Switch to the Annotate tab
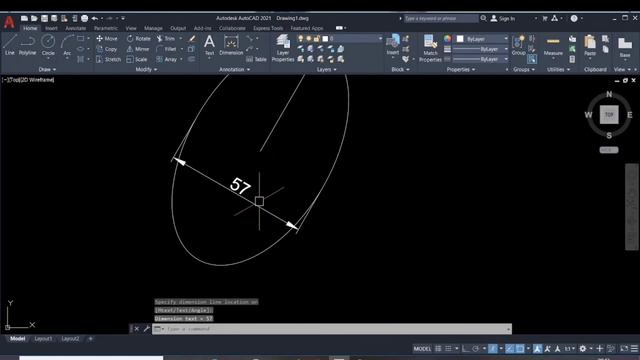This screenshot has height=360, width=640. pyautogui.click(x=76, y=28)
